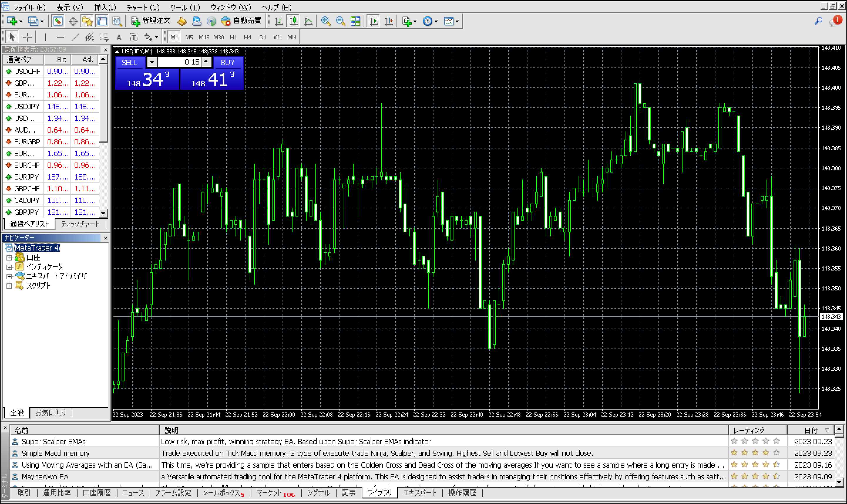Screen dimensions: 847x504
Task: Click the zoom out magnifier icon
Action: coord(340,21)
